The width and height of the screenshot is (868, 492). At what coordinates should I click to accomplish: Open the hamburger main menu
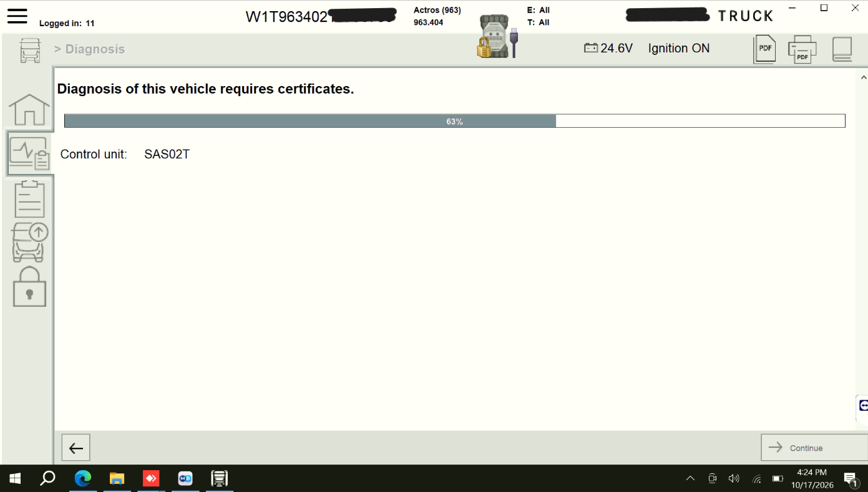[17, 16]
